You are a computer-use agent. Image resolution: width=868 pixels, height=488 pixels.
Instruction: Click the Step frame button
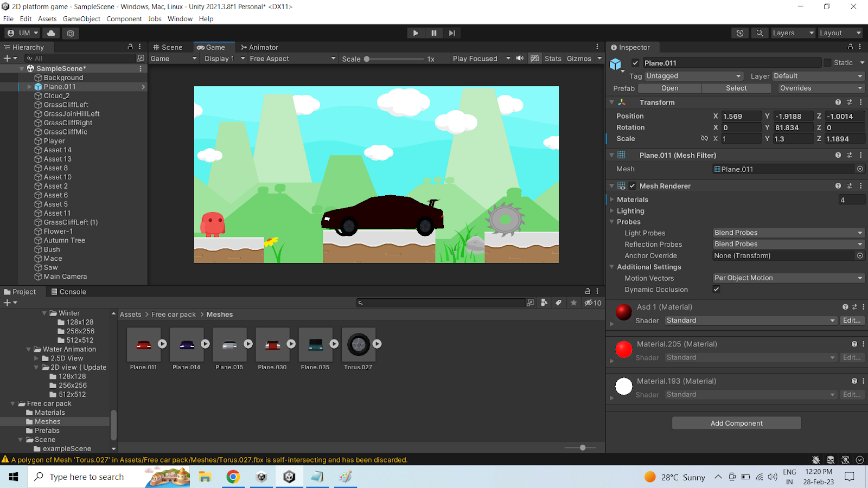coord(451,33)
